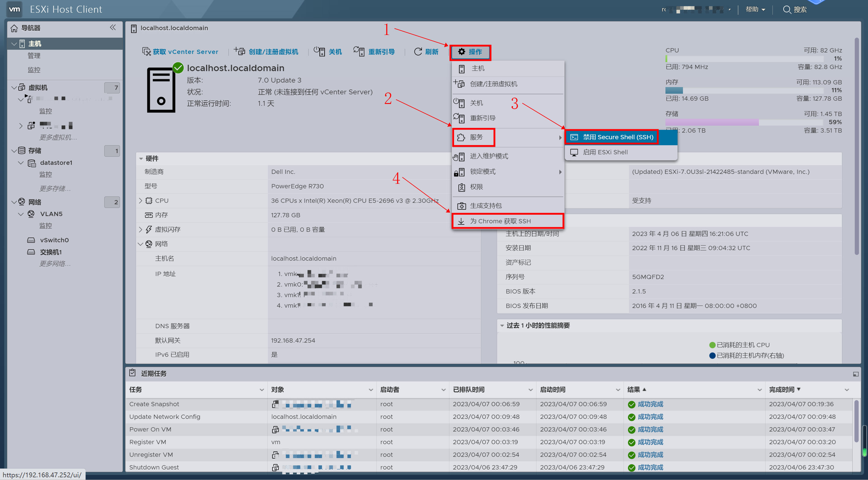
Task: Choose 为 Chrome 获取 SSH
Action: click(x=508, y=221)
